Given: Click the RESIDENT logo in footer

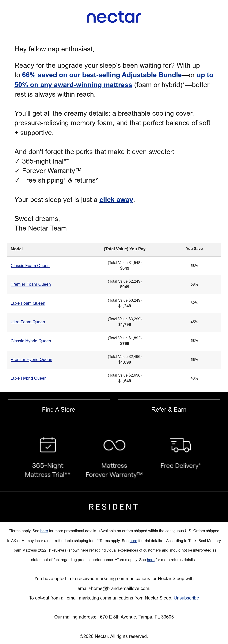Looking at the screenshot, I should [x=114, y=507].
